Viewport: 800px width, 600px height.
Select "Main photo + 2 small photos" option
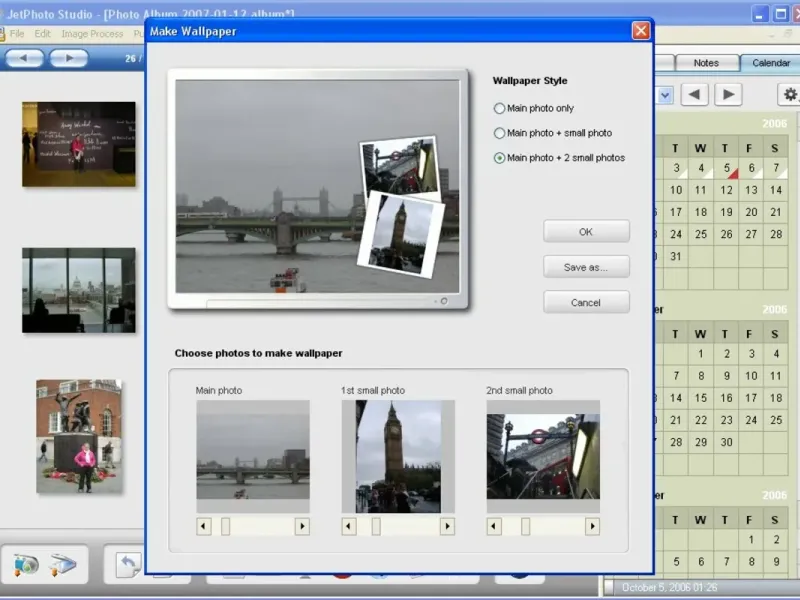coord(500,158)
